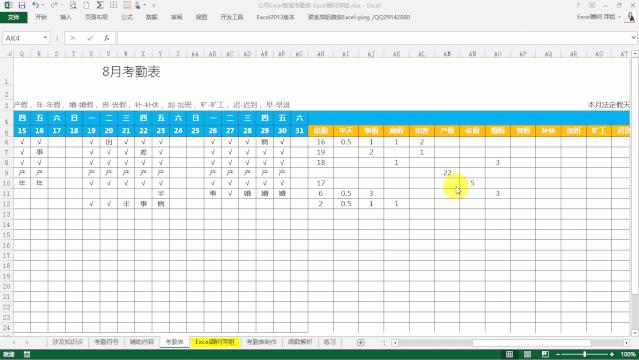Screen dimensions: 639x360
Task: Switch to the 函数解析 sheet tab
Action: 300,342
